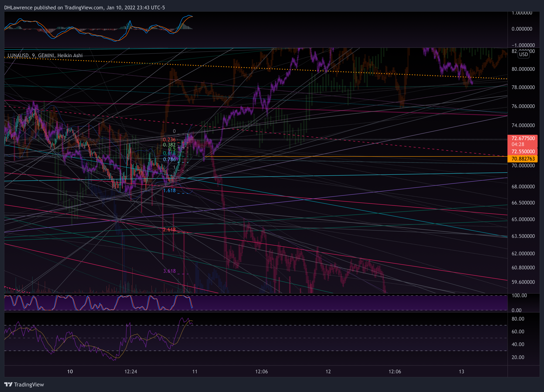Screen dimensions: 544x392
Task: Click the Fibonacci 0.236 level label
Action: coord(169,140)
